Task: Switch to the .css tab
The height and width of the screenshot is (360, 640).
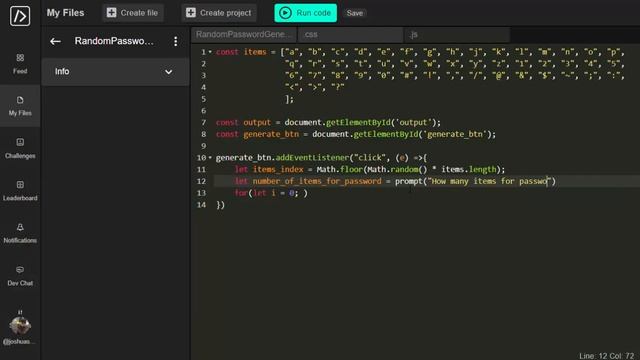Action: click(351, 35)
